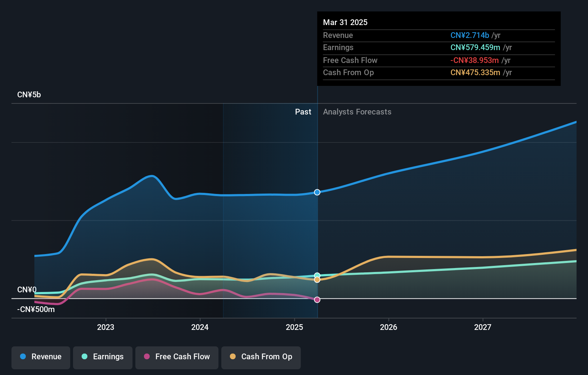The image size is (588, 375).
Task: Click the blue Revenue data point marker
Action: click(x=317, y=192)
